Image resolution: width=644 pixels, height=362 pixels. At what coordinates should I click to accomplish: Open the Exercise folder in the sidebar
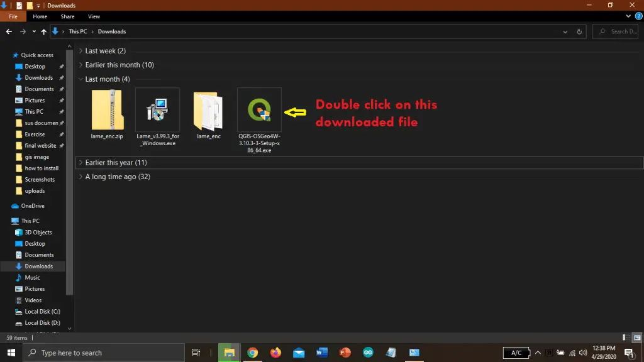35,134
